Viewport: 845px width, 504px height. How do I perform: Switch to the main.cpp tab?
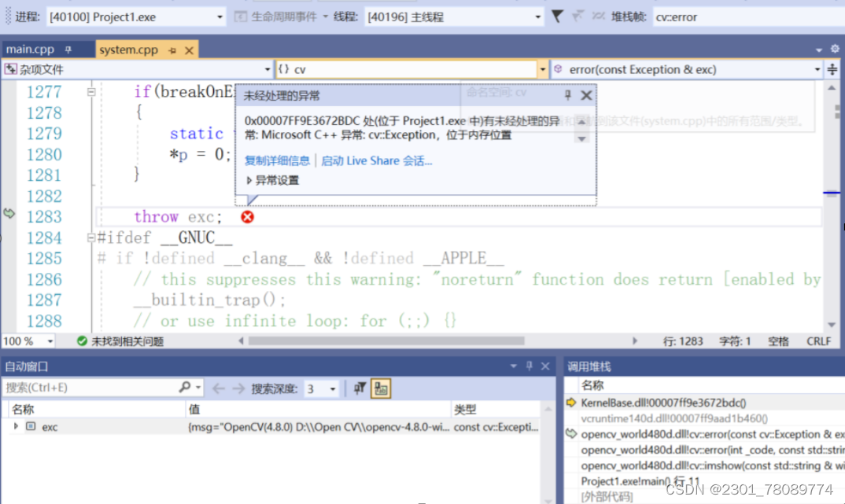[x=31, y=49]
